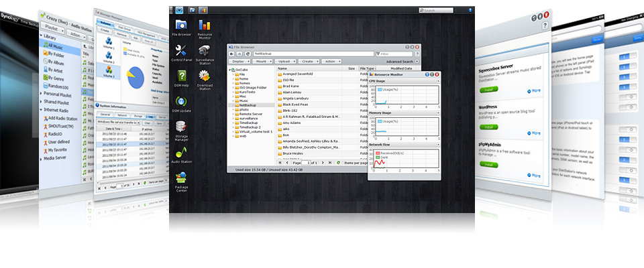644x268 pixels.
Task: Click help icon in Package Center window
Action: point(545,26)
